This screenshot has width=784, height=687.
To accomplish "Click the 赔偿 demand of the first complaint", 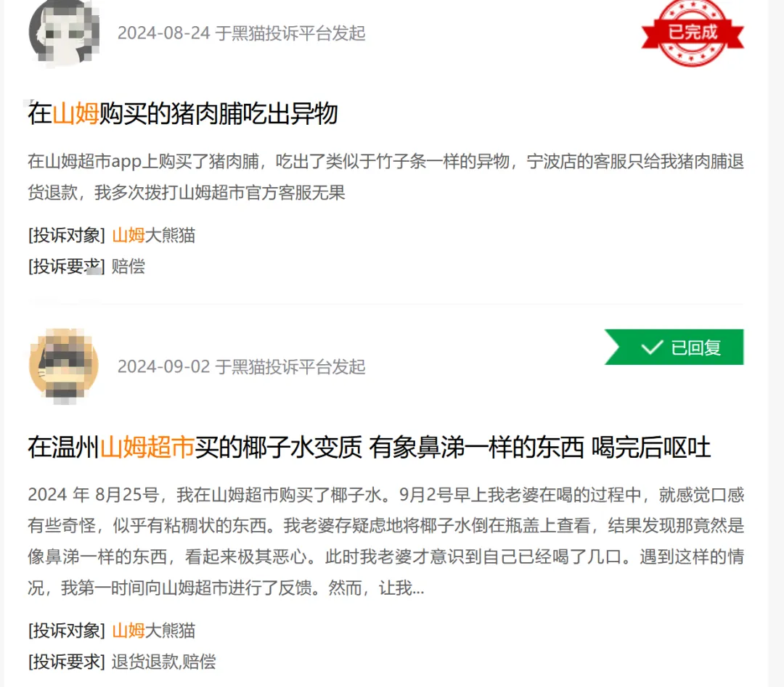I will (128, 266).
